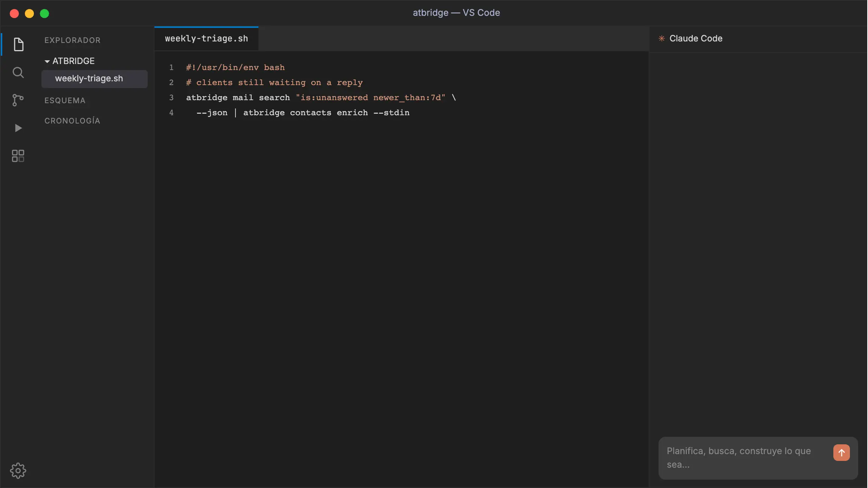Viewport: 868px width, 488px height.
Task: Open the Search view icon
Action: 18,72
